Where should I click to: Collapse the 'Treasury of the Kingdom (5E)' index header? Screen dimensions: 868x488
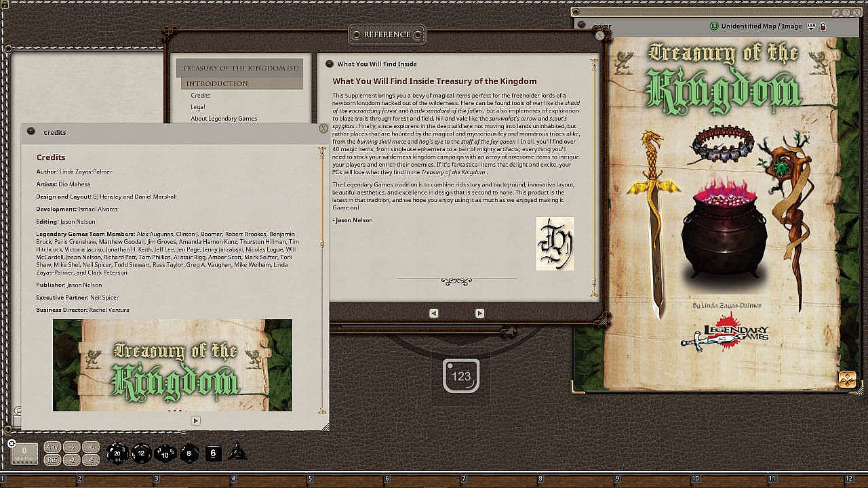[239, 68]
